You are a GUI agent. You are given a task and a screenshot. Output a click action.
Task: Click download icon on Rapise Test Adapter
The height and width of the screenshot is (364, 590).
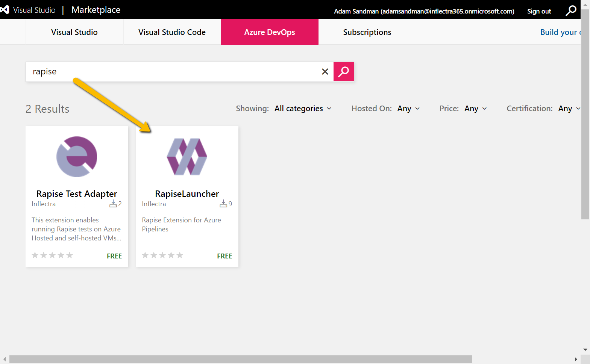[113, 204]
